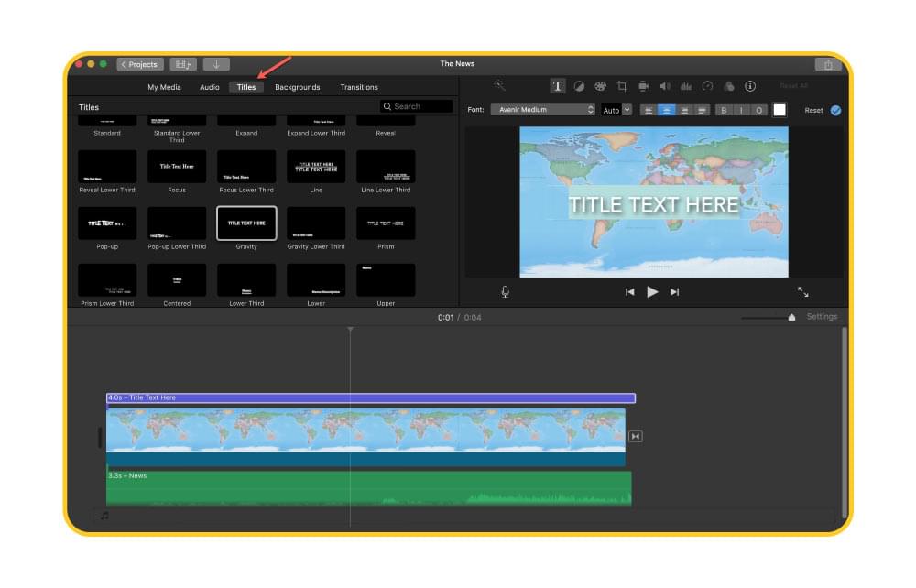Click the Reset All button
916x588 pixels.
793,86
